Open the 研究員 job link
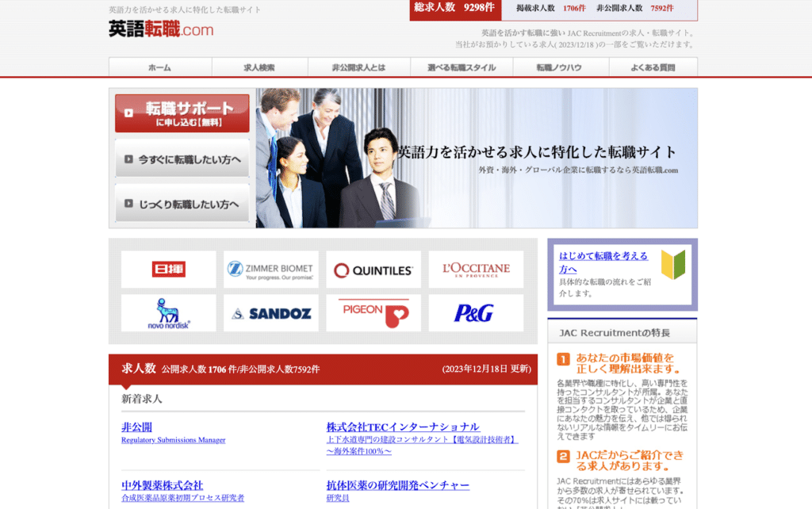Screen dimensions: 812x509 tap(338, 498)
